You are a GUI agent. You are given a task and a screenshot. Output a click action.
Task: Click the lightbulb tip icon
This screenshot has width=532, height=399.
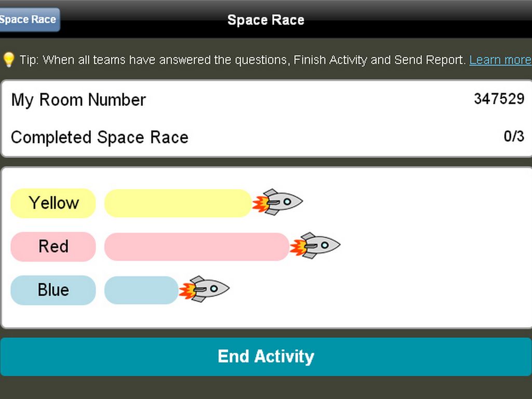click(x=8, y=59)
